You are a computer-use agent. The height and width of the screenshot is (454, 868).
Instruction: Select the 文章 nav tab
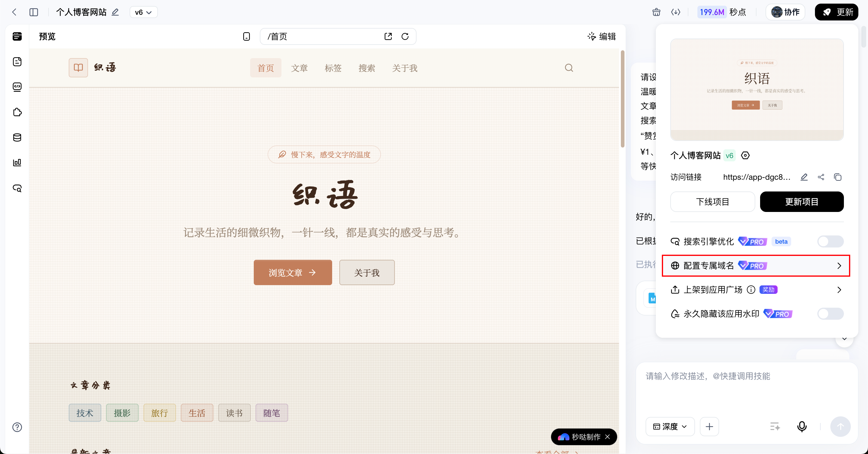[x=299, y=68]
